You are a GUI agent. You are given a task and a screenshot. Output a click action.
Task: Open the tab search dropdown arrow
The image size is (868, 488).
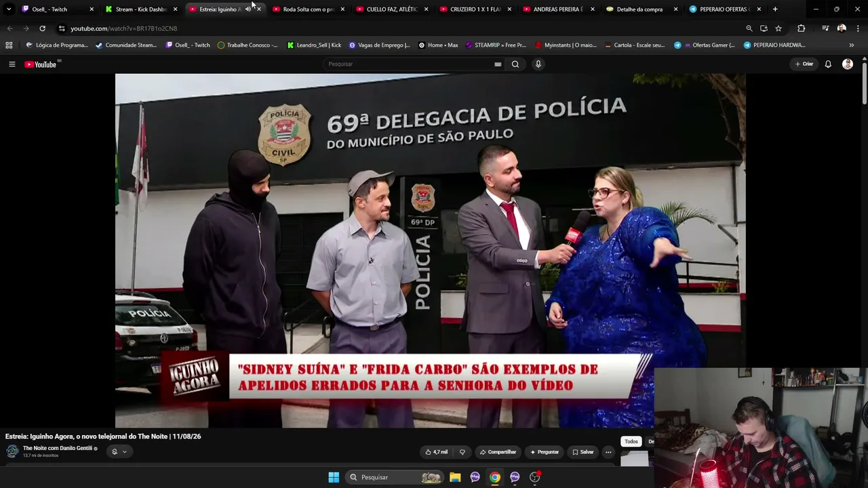pyautogui.click(x=9, y=9)
